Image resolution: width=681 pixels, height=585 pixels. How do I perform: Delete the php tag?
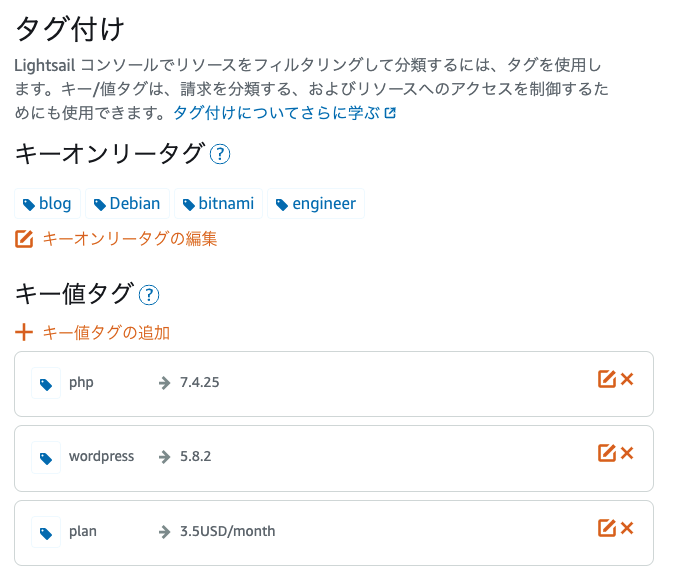click(627, 379)
